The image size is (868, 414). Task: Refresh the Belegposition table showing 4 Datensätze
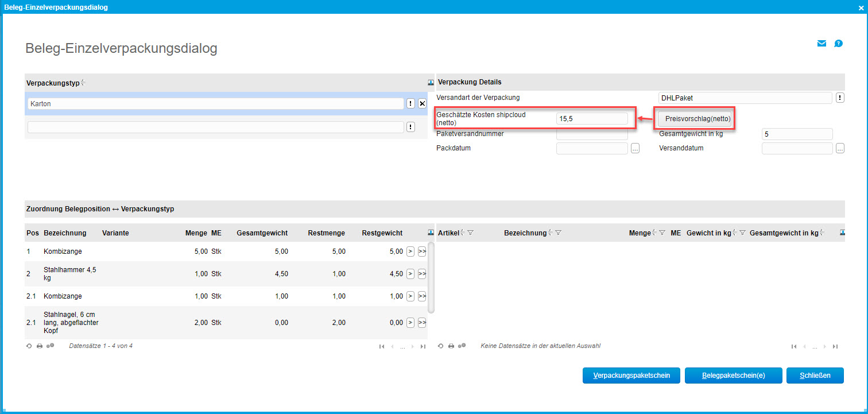pos(29,346)
